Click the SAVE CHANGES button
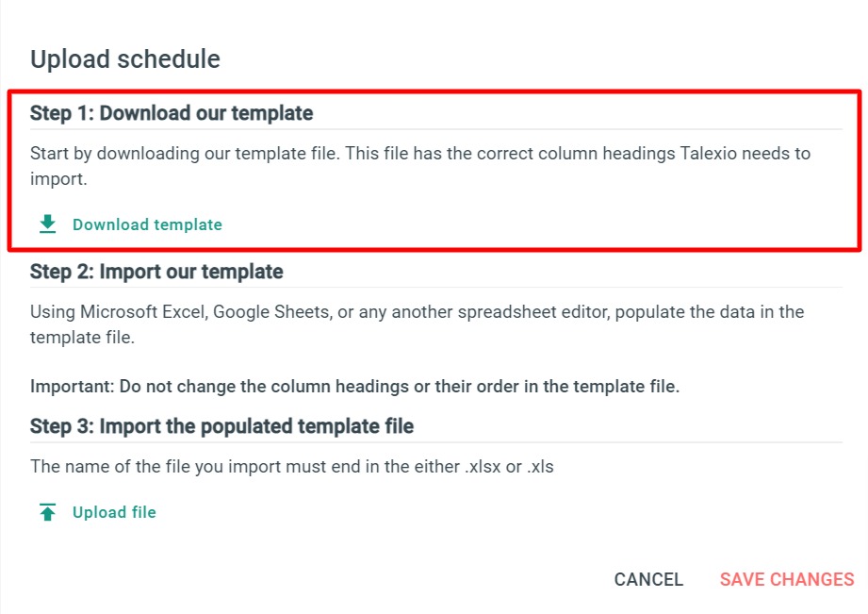Image resolution: width=868 pixels, height=614 pixels. pyautogui.click(x=786, y=578)
